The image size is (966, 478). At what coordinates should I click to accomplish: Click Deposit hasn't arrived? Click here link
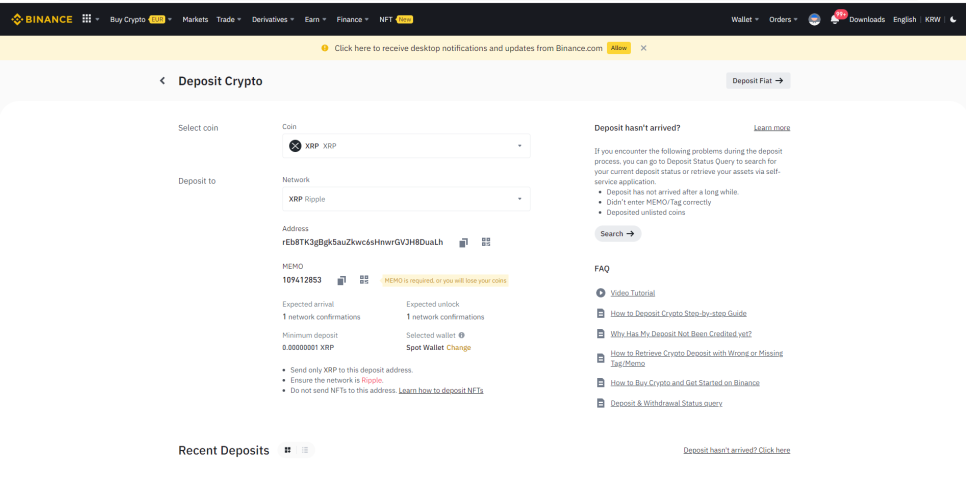click(737, 450)
